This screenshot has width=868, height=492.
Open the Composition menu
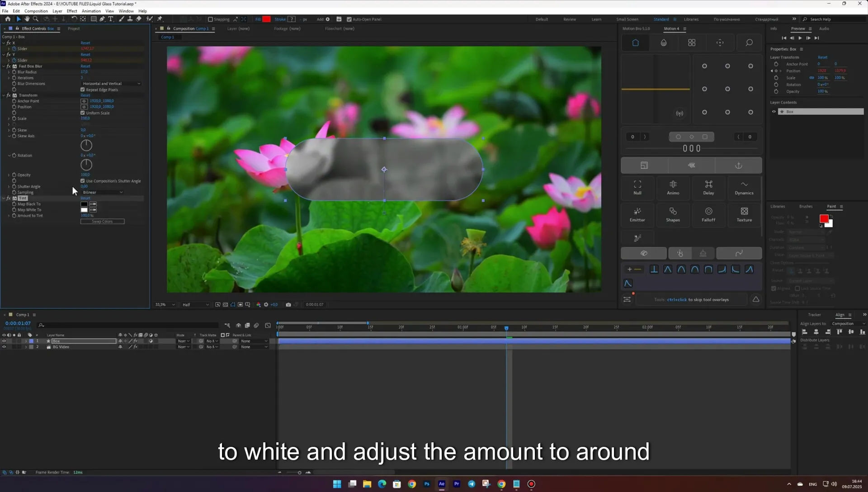click(x=36, y=11)
